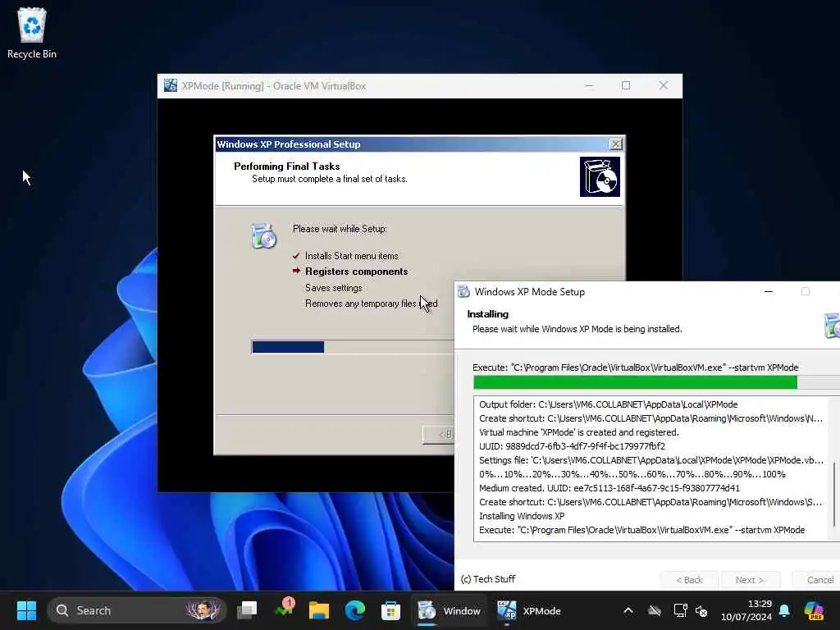Image resolution: width=840 pixels, height=630 pixels.
Task: Click the setup CD box icon in XP Setup header
Action: point(600,177)
